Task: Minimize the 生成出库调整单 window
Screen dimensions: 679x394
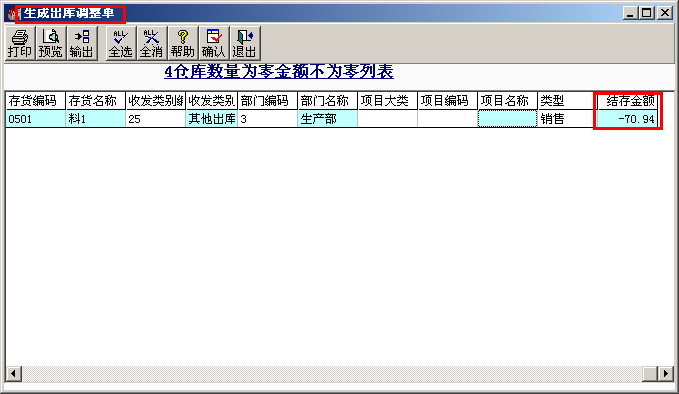Action: [630, 13]
